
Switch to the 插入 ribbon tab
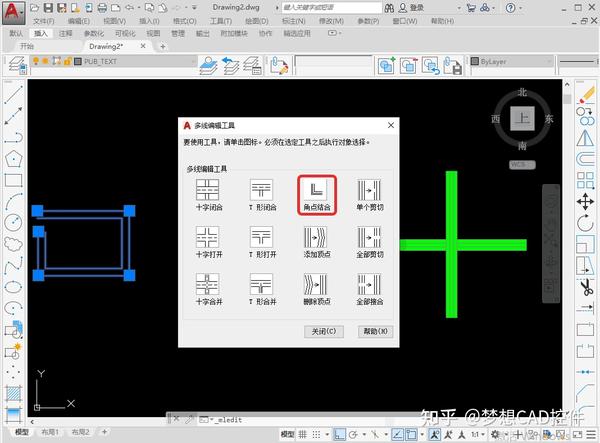(41, 33)
